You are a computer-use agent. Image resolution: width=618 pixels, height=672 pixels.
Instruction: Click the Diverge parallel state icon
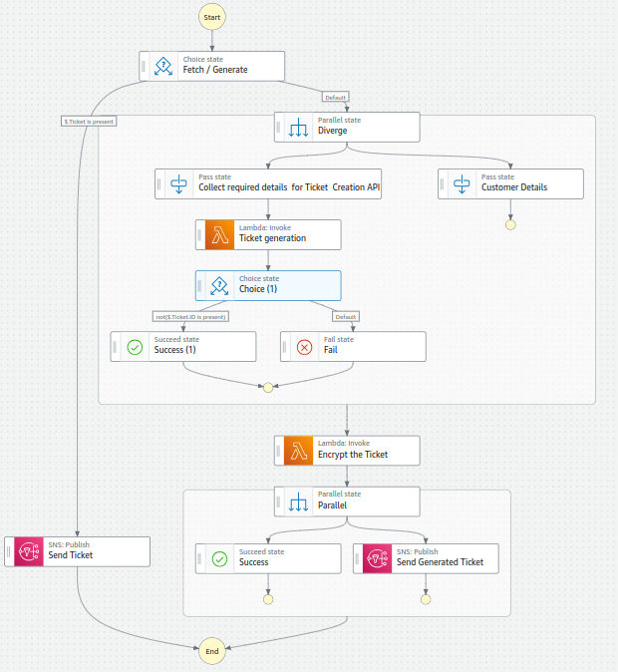(298, 128)
